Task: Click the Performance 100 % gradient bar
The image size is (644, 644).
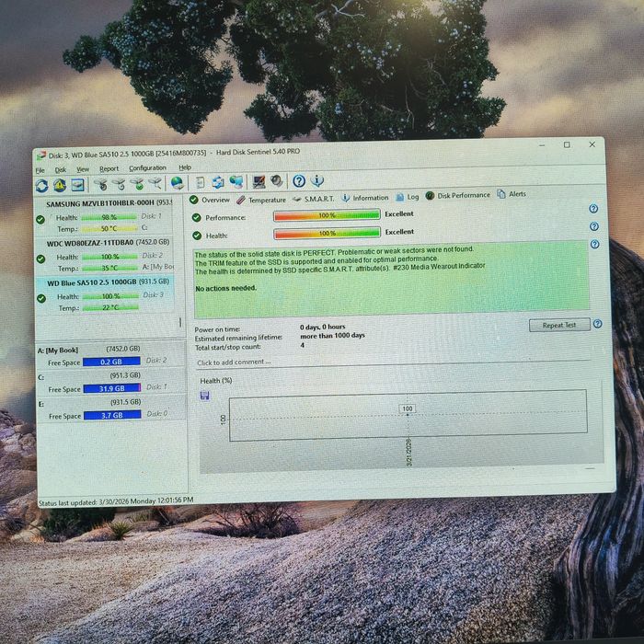Action: (x=327, y=215)
